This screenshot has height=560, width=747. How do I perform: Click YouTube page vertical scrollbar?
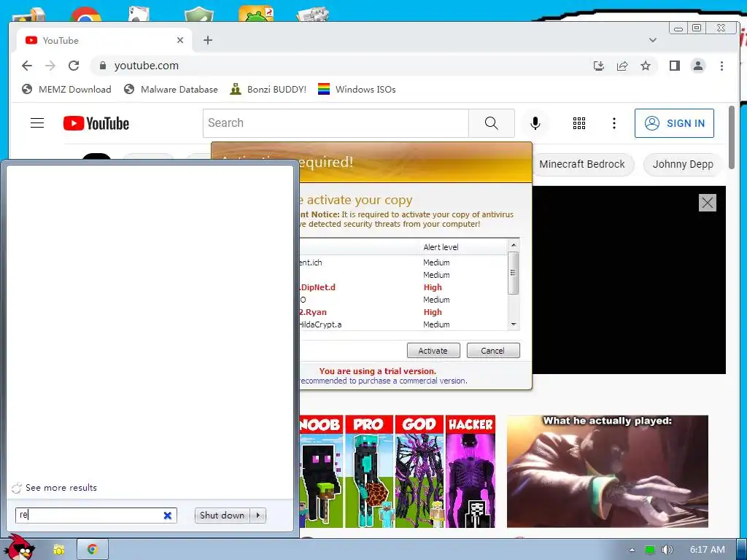coord(732,137)
